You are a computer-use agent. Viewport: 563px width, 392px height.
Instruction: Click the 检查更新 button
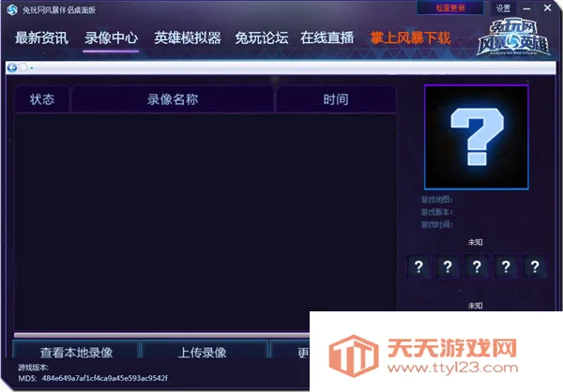click(x=450, y=8)
